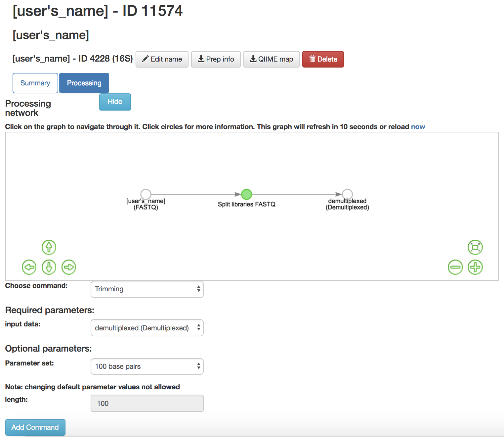The height and width of the screenshot is (437, 504).
Task: Click the download icon on Prep info
Action: click(201, 59)
